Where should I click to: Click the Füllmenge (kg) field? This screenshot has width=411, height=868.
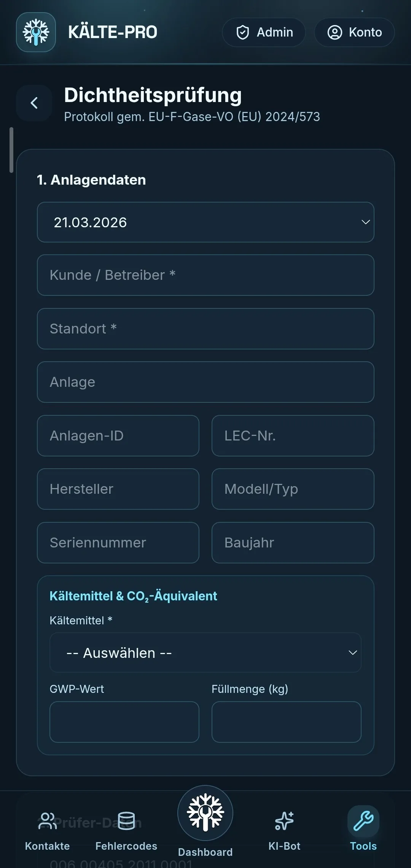[x=287, y=721]
